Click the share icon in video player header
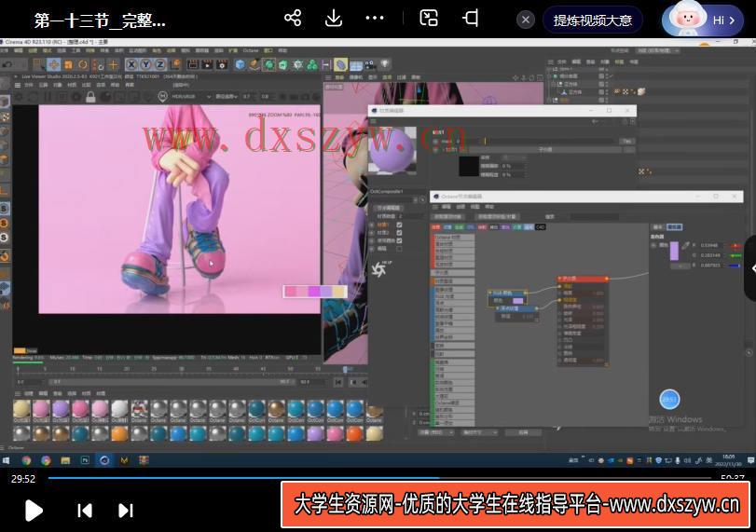 click(x=293, y=19)
